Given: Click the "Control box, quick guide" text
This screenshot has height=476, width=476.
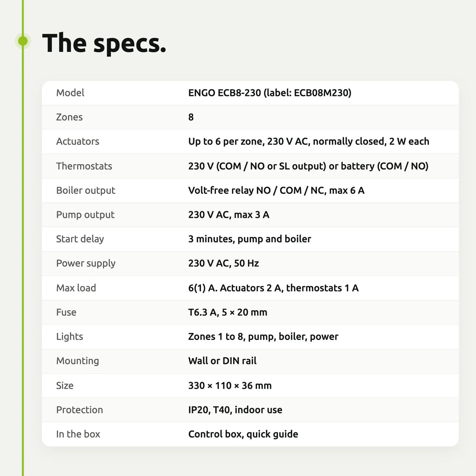Looking at the screenshot, I should point(243,434).
